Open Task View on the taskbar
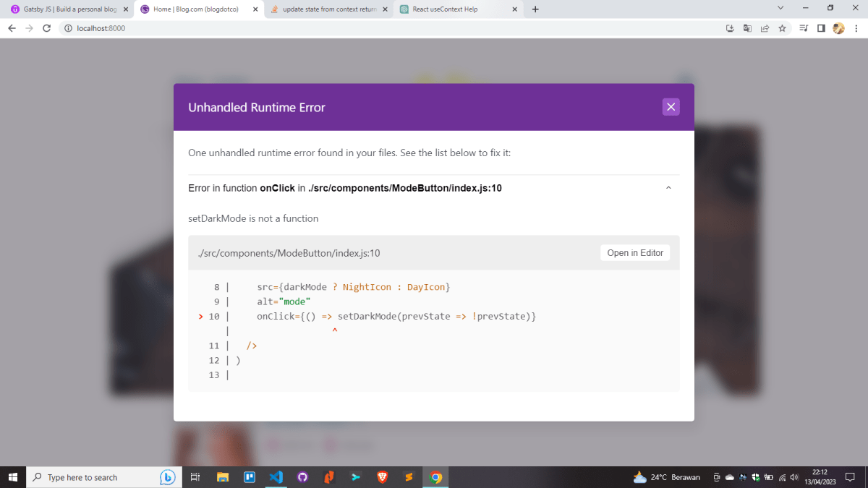 click(x=195, y=477)
